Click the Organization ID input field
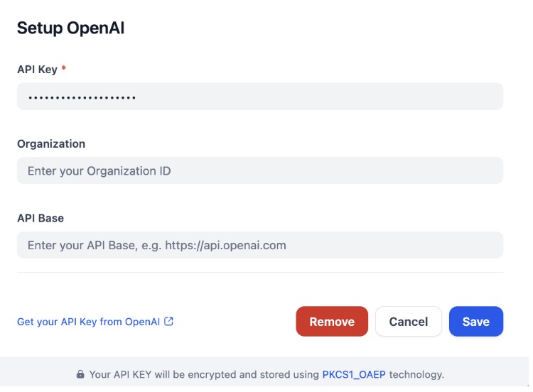Image resolution: width=533 pixels, height=392 pixels. pos(260,171)
